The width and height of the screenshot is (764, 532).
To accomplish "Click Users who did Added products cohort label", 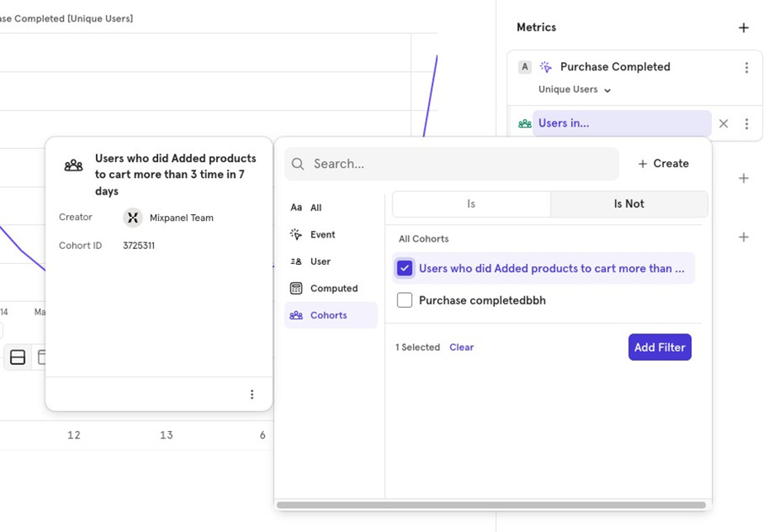I will pyautogui.click(x=551, y=268).
